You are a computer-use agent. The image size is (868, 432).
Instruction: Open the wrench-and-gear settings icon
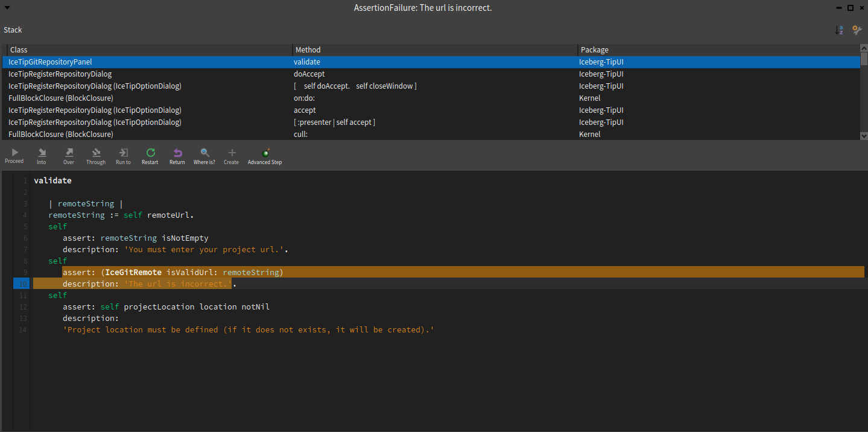point(857,30)
